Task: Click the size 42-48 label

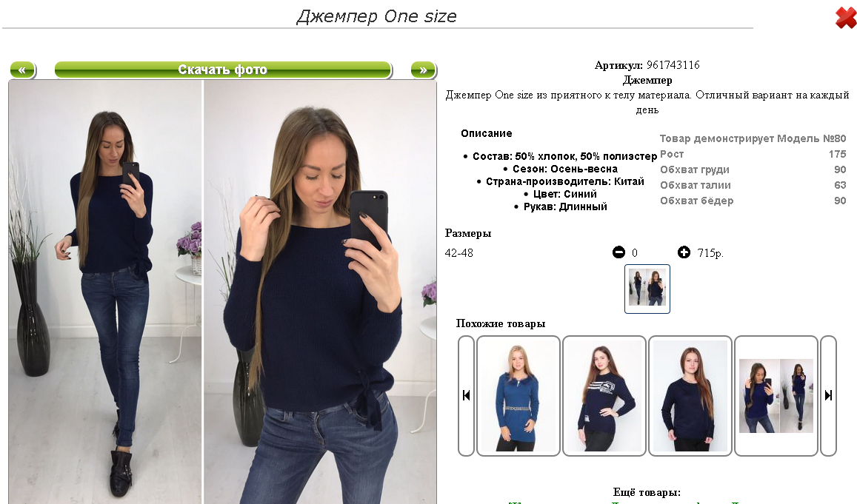Action: tap(459, 253)
